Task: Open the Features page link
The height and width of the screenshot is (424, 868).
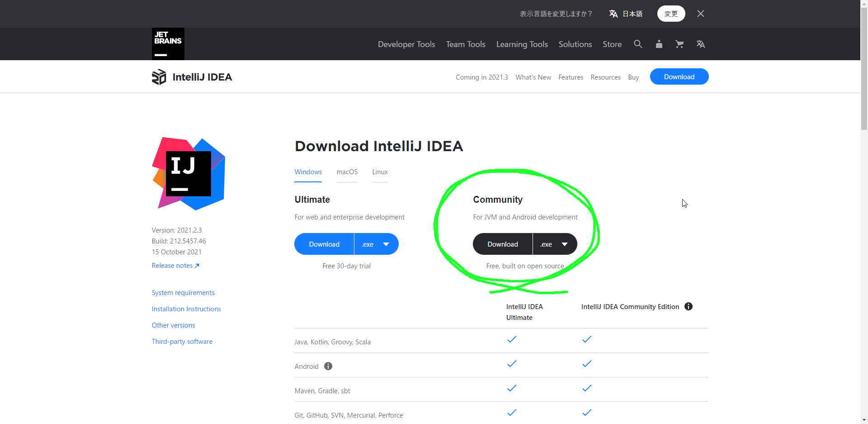Action: 571,77
